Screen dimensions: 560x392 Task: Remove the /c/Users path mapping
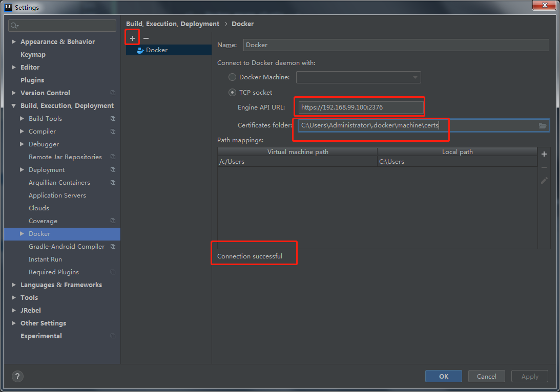tap(544, 167)
